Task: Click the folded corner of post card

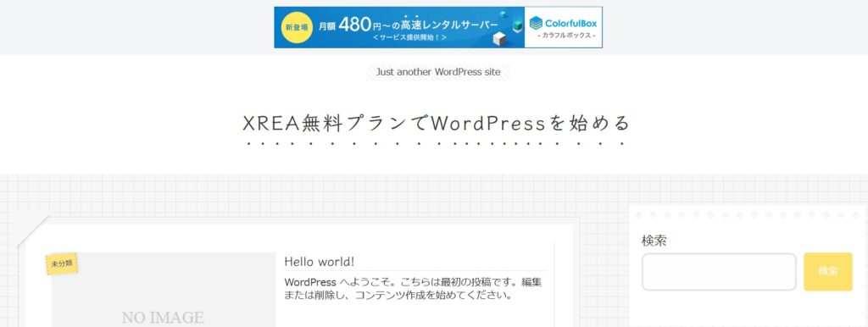Action: (34, 230)
